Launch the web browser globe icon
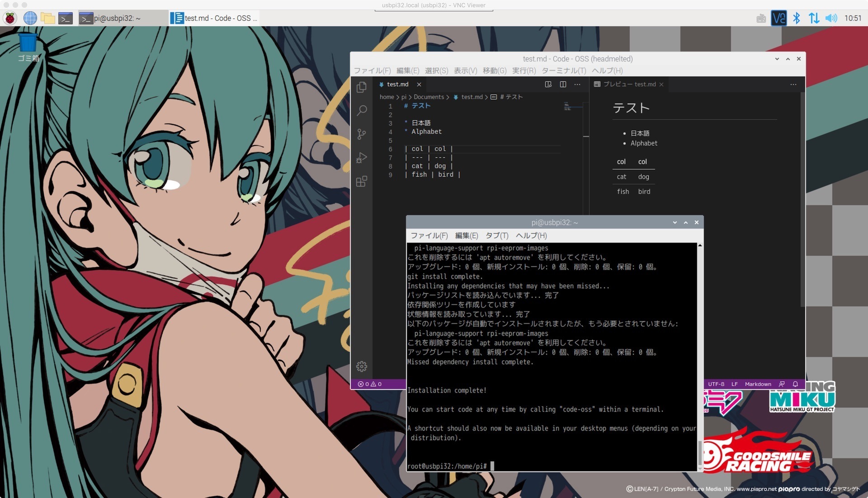This screenshot has width=868, height=498. [30, 18]
